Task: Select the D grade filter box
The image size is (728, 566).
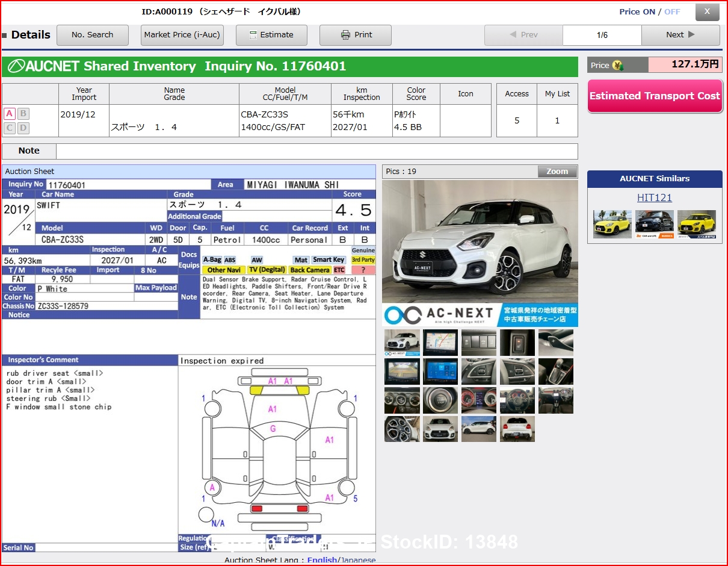Action: click(x=23, y=128)
